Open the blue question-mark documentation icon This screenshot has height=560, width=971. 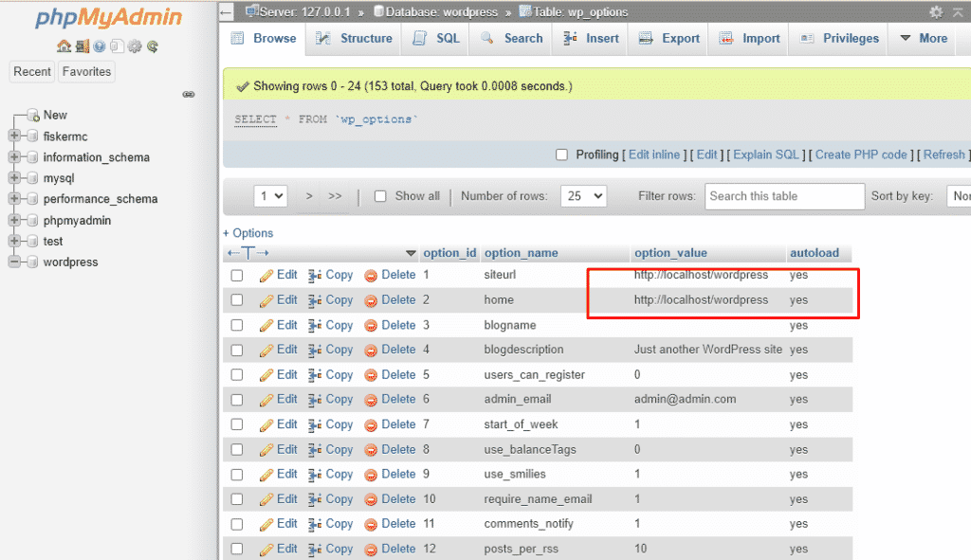(x=99, y=46)
